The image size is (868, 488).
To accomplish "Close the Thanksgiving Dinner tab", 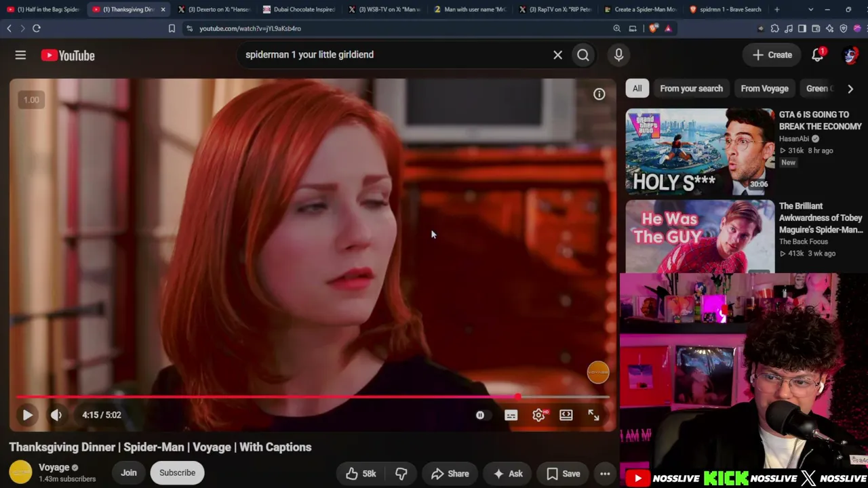I will coord(163,9).
